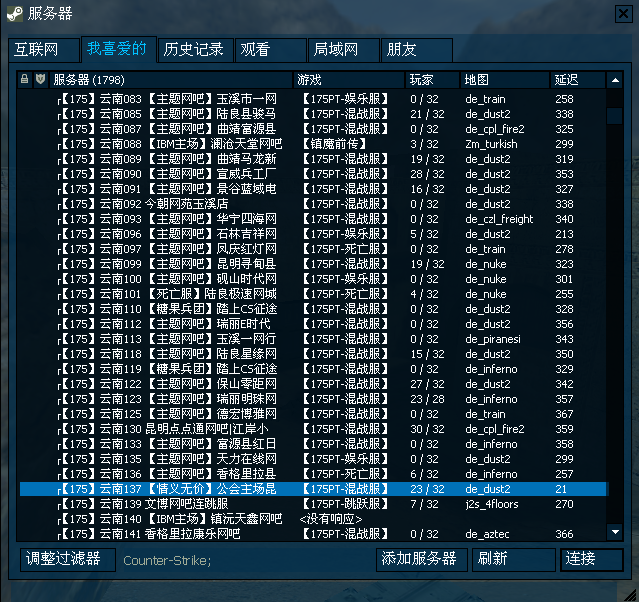Select server 云南118 陆良星缘网
The height and width of the screenshot is (602, 639).
[313, 354]
